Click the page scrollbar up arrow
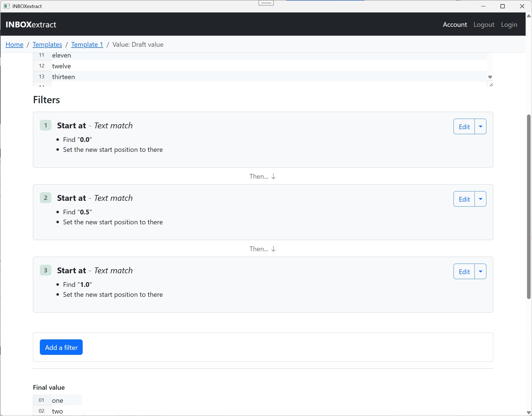Screen dimensions: 532x416 coord(529,16)
